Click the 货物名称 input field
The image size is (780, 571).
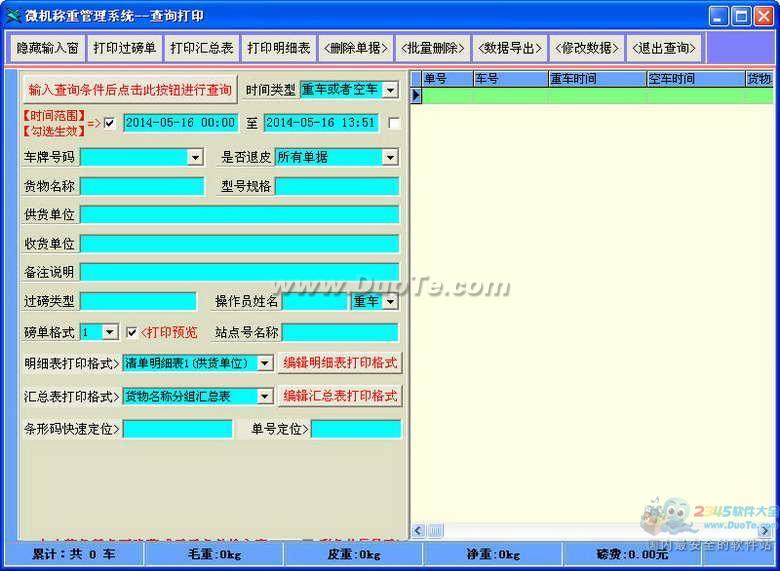(x=142, y=187)
